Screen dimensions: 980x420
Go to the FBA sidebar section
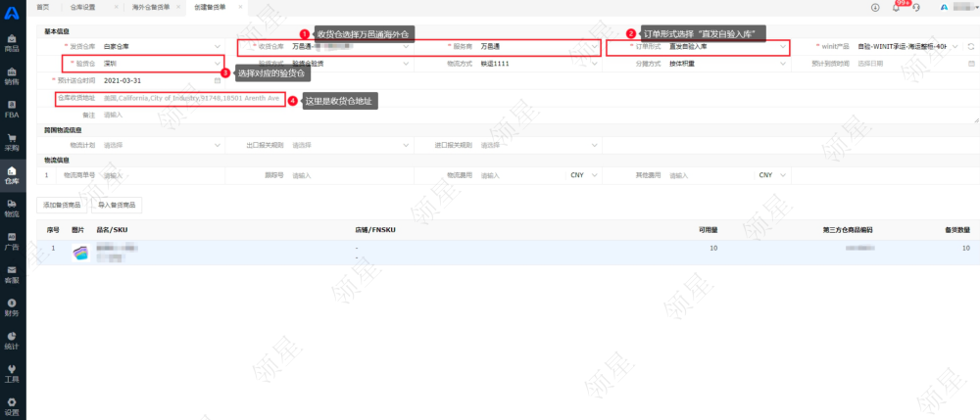(x=12, y=109)
